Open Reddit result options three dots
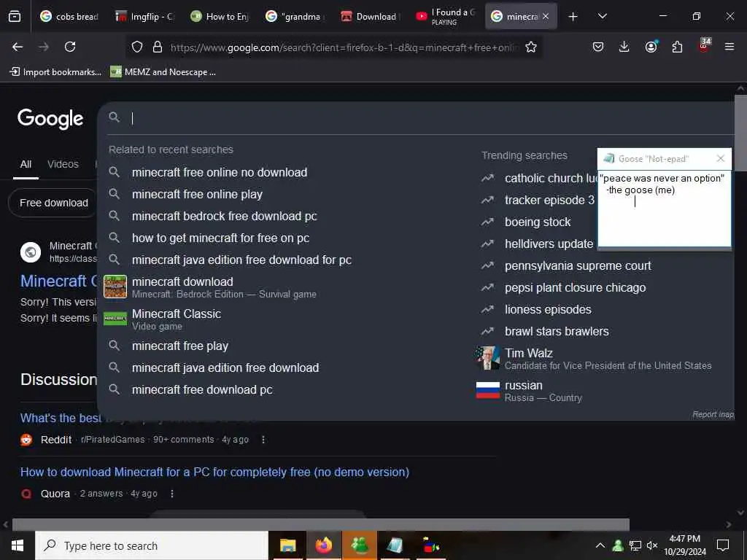The image size is (747, 560). point(263,440)
